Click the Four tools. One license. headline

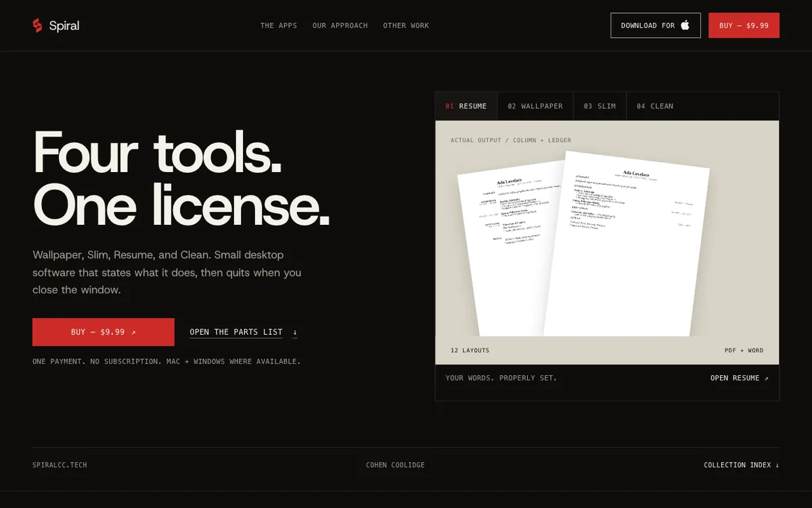pyautogui.click(x=181, y=179)
